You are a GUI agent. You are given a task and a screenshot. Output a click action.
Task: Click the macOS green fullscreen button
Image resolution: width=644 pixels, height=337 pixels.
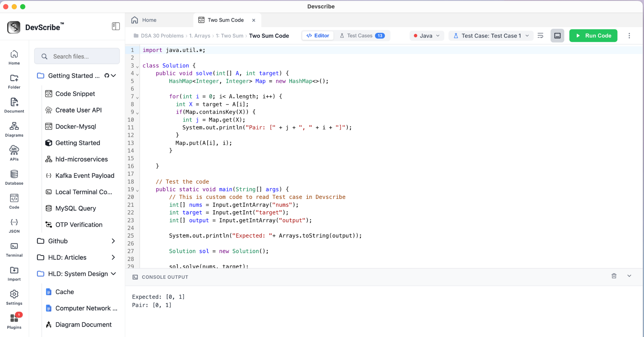click(x=23, y=7)
